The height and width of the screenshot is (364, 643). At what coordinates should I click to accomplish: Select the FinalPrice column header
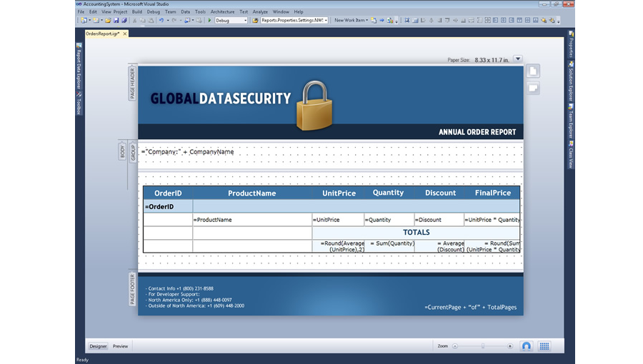tap(492, 193)
